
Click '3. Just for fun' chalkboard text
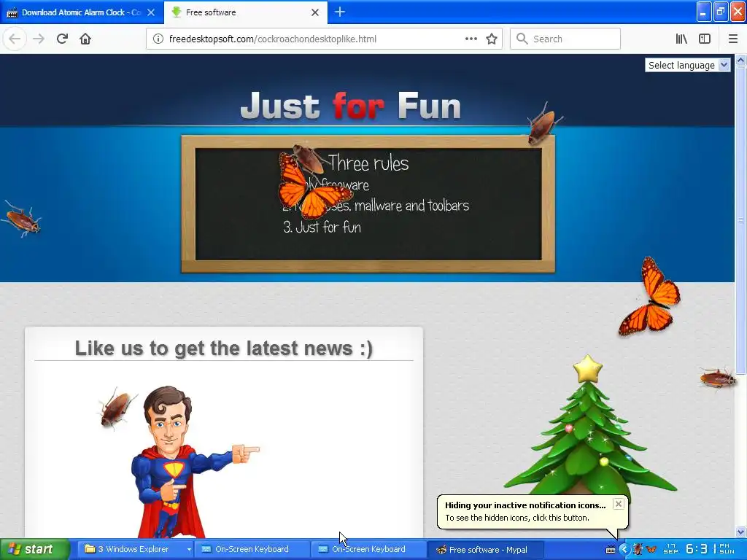[322, 227]
